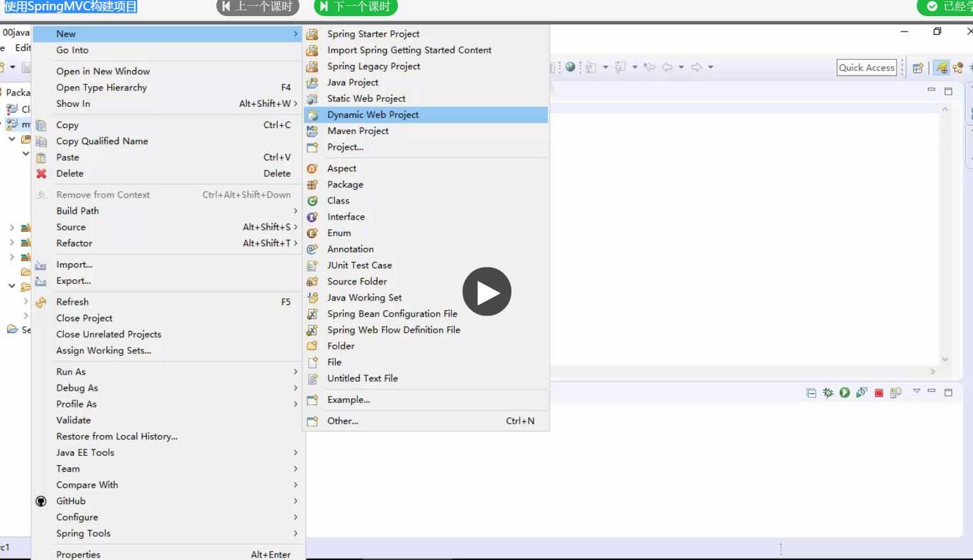973x560 pixels.
Task: Click the Refresh icon in context menu
Action: tap(41, 302)
